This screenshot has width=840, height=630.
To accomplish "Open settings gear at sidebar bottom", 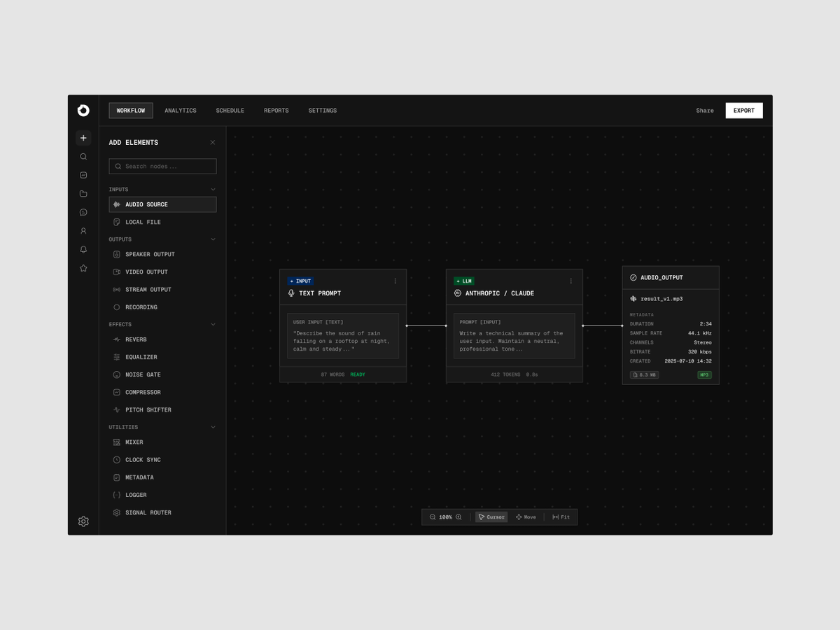I will (x=83, y=521).
